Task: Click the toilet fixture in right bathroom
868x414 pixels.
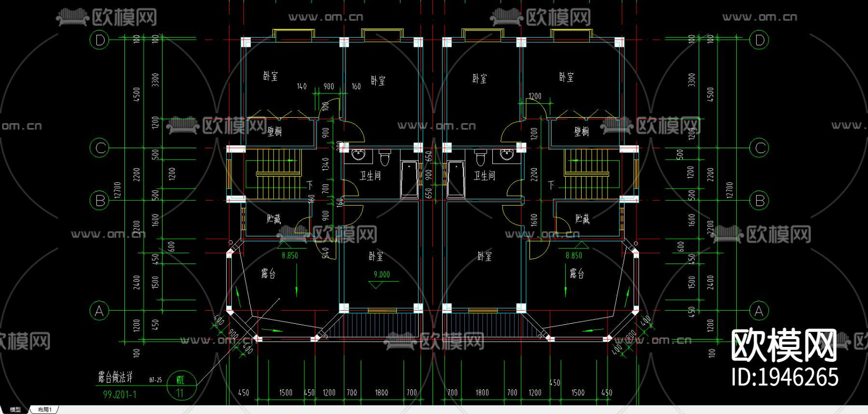Action: click(x=481, y=157)
